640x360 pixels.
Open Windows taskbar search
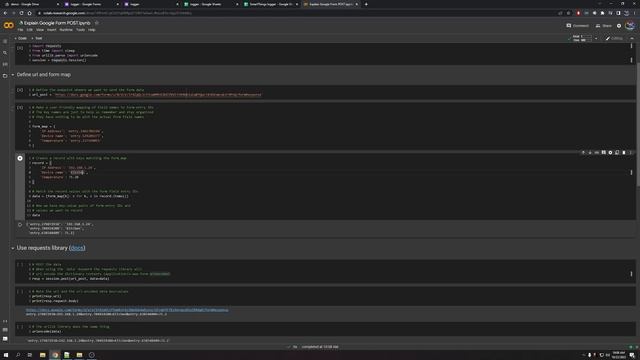(x=18, y=355)
